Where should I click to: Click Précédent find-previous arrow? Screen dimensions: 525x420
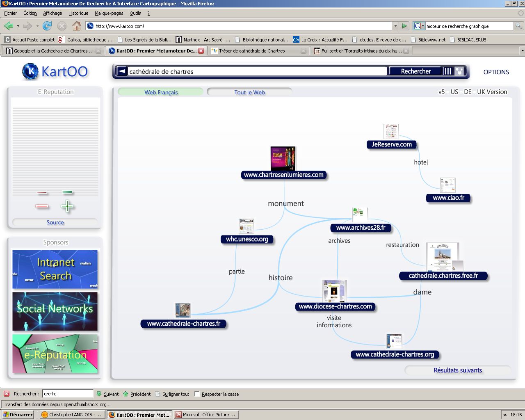pyautogui.click(x=137, y=394)
